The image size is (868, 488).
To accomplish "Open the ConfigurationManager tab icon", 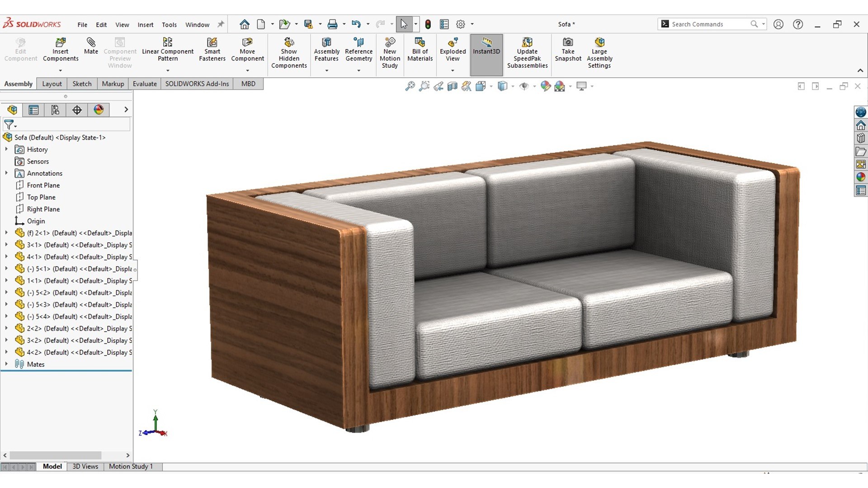I will [55, 110].
